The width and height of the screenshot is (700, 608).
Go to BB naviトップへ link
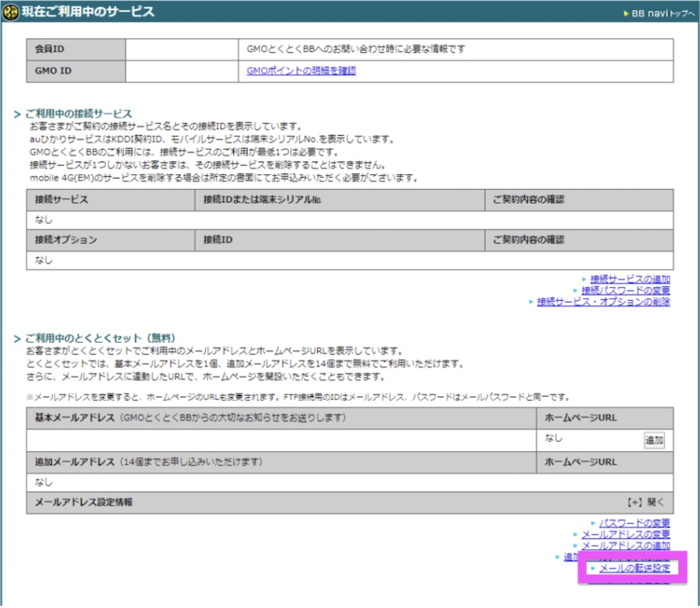(660, 13)
